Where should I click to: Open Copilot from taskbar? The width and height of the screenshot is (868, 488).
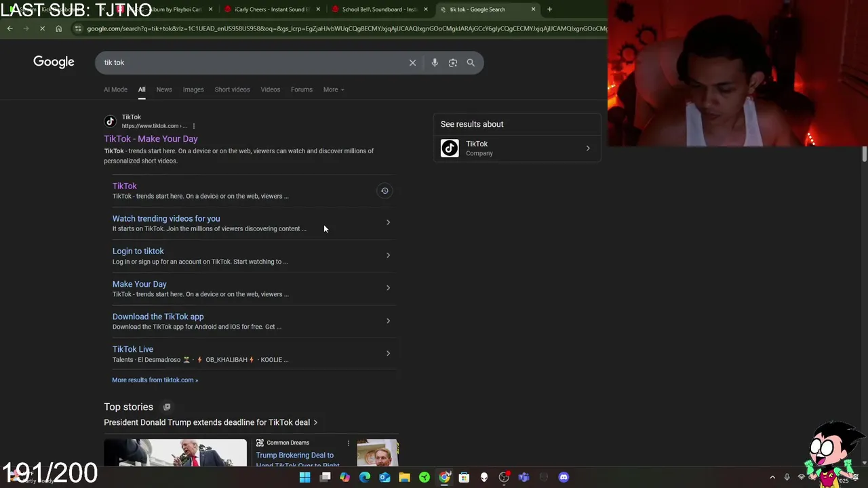point(345,477)
